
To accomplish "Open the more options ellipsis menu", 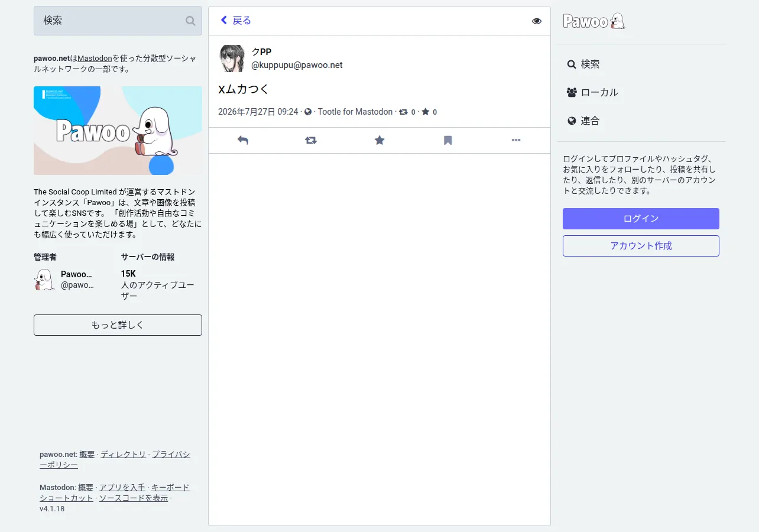I will pyautogui.click(x=516, y=140).
